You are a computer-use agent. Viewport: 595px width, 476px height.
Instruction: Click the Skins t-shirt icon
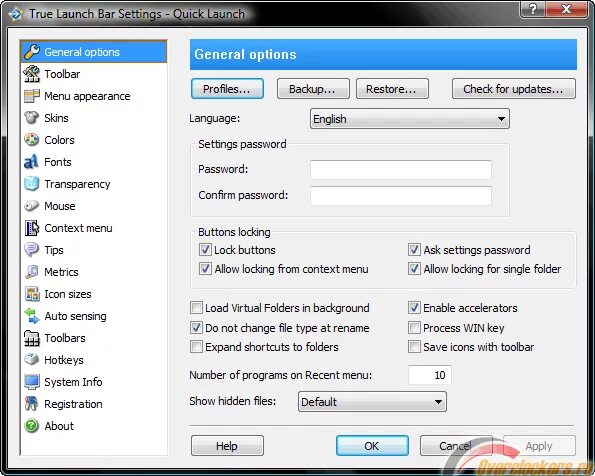(x=31, y=118)
